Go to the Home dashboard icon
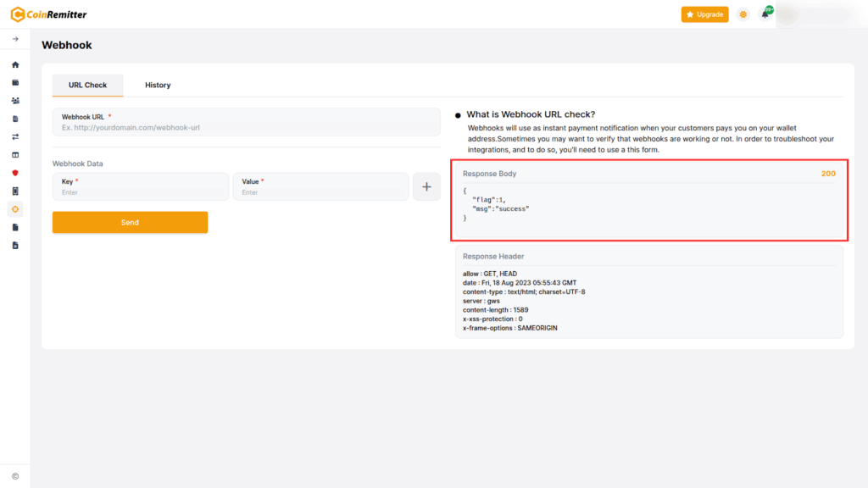The width and height of the screenshot is (868, 488). click(15, 64)
